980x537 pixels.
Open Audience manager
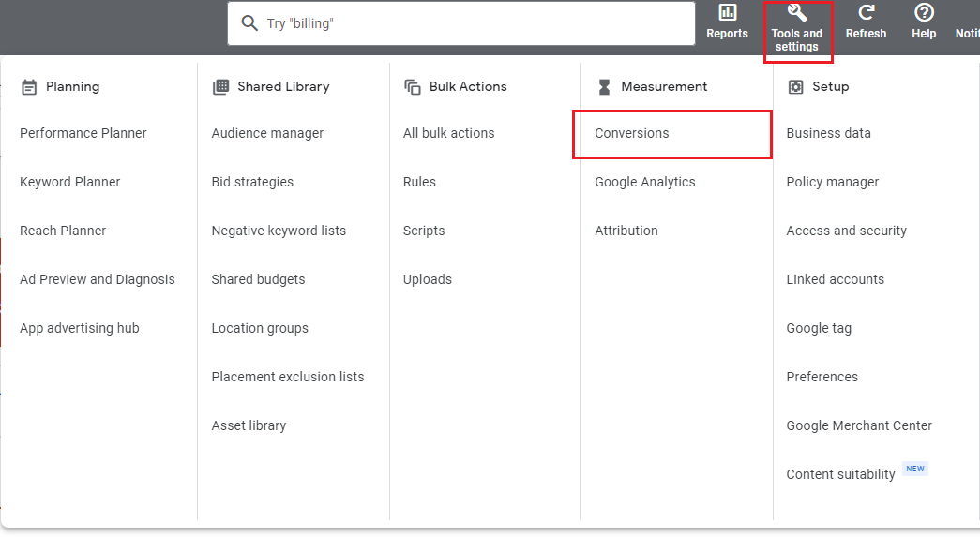pos(267,133)
